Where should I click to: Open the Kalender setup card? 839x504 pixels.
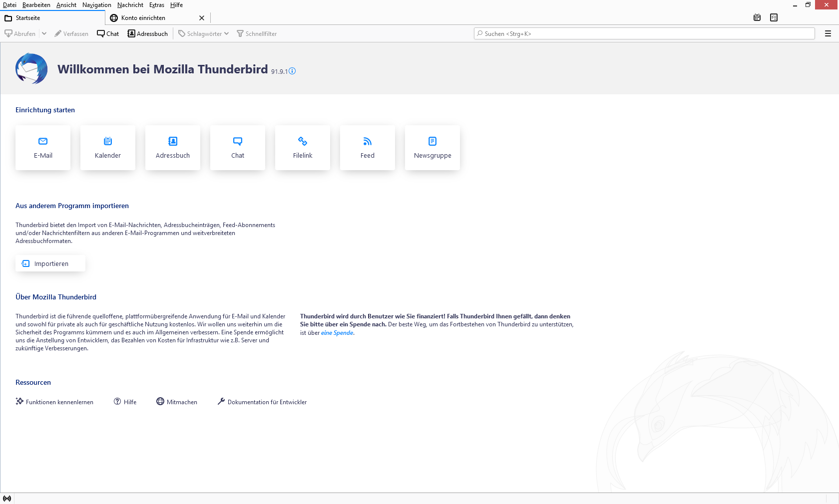(108, 148)
